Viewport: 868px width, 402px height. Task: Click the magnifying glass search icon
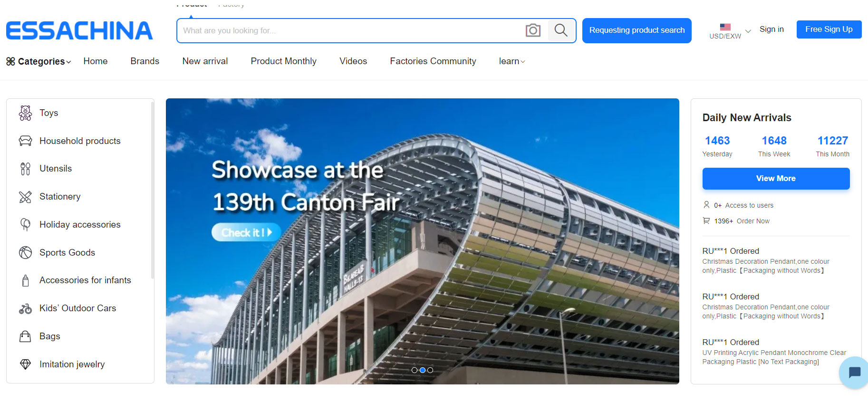(561, 30)
